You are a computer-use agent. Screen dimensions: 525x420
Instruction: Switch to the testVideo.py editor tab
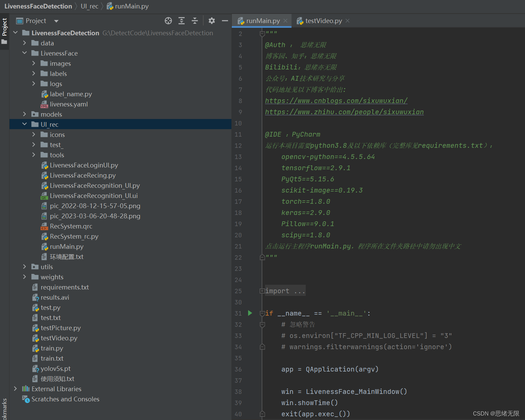click(323, 21)
